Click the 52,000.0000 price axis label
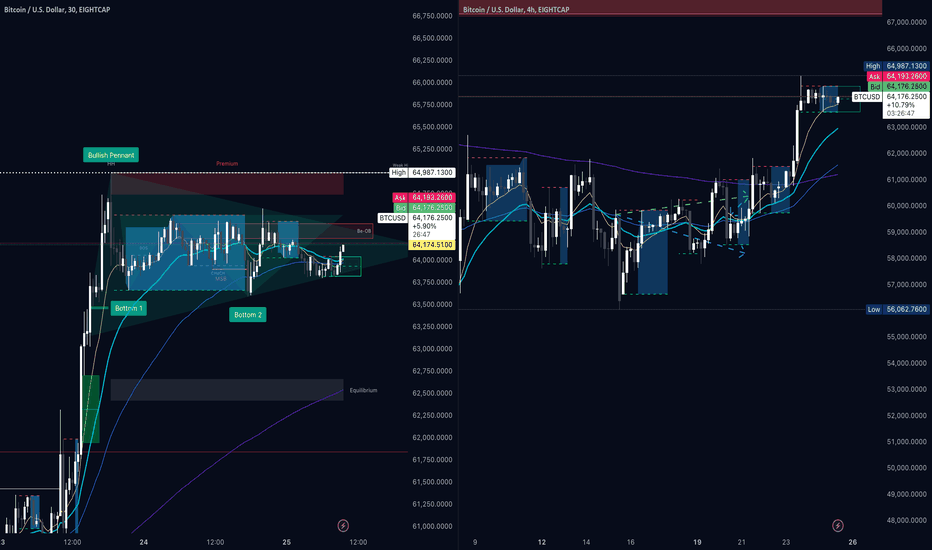This screenshot has width=932, height=550. (x=906, y=416)
